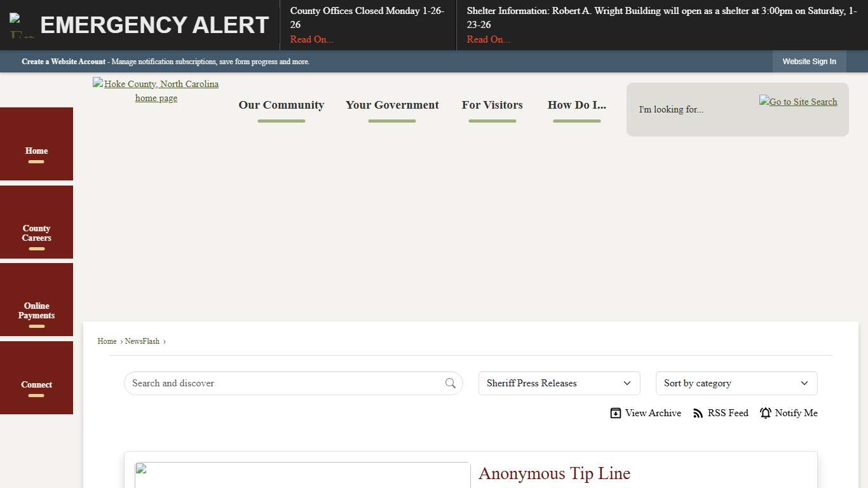Click the Search and discover field

[x=286, y=383]
